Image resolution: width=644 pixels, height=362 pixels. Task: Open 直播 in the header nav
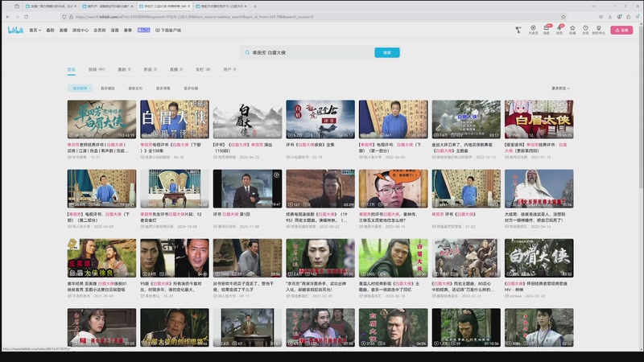click(x=64, y=30)
